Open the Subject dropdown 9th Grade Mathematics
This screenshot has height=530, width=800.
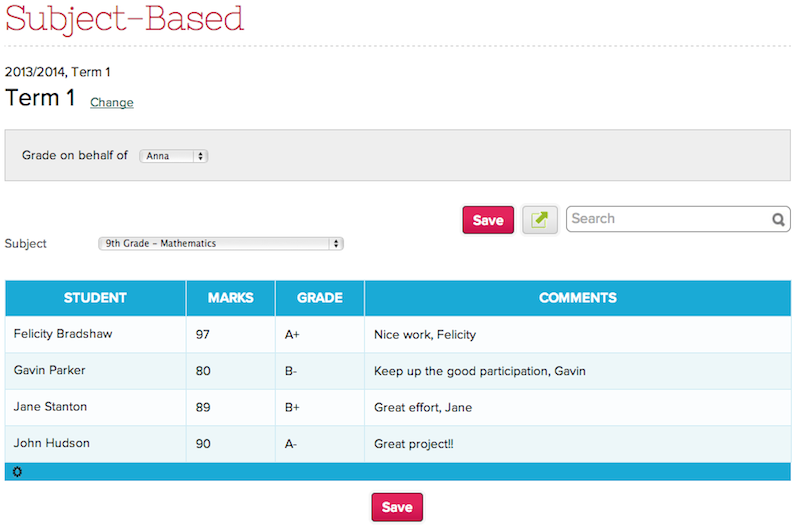tap(221, 243)
